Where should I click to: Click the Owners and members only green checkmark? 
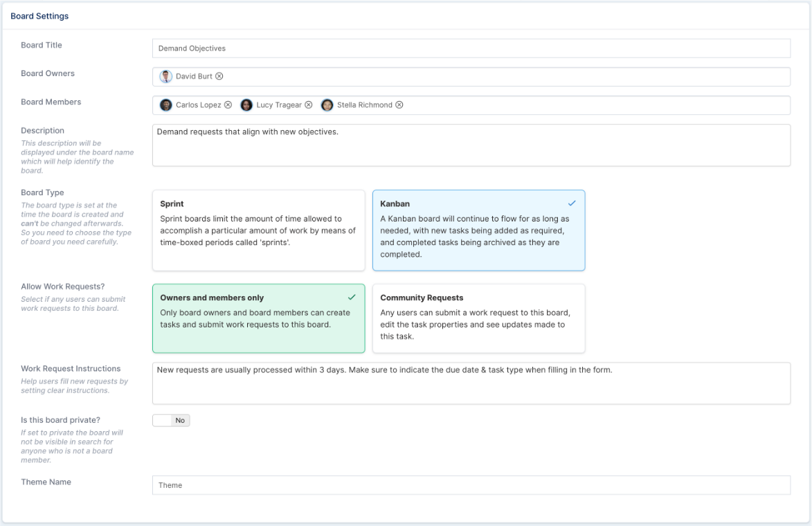tap(352, 297)
